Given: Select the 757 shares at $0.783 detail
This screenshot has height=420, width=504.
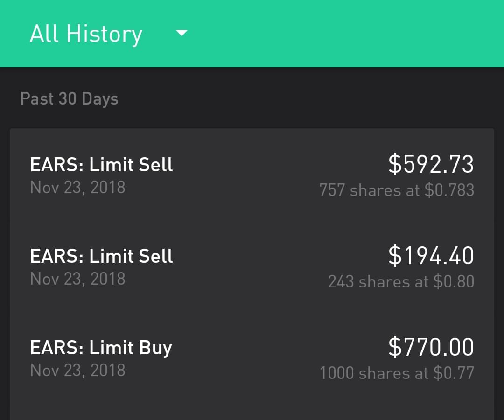Looking at the screenshot, I should point(396,190).
